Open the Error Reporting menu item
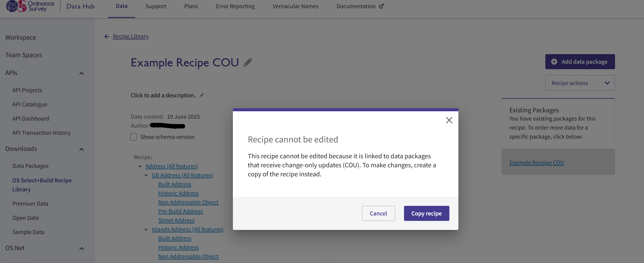Viewport: 644px width, 263px height. (x=235, y=6)
